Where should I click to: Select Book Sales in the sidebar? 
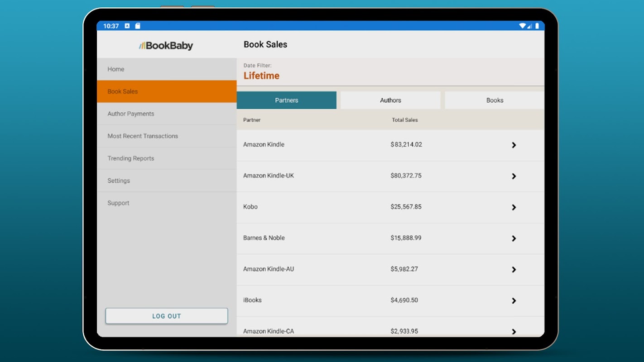pos(167,91)
